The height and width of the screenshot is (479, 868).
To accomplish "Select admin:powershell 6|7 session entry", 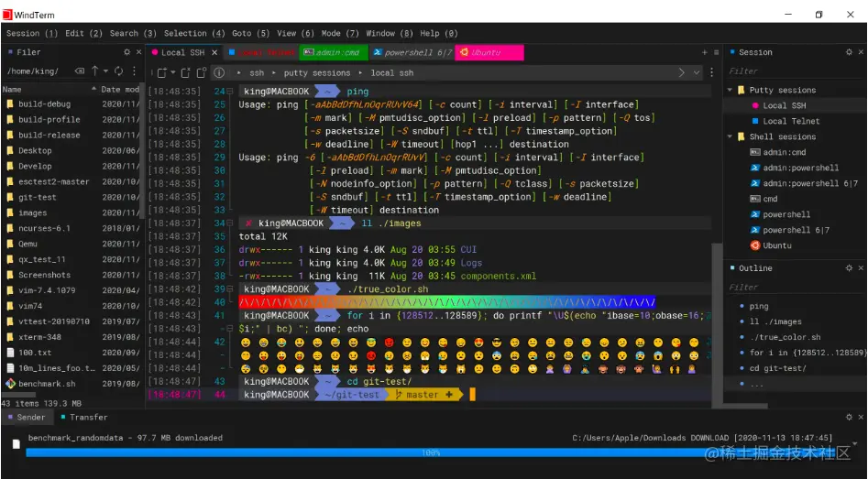I will pos(810,183).
